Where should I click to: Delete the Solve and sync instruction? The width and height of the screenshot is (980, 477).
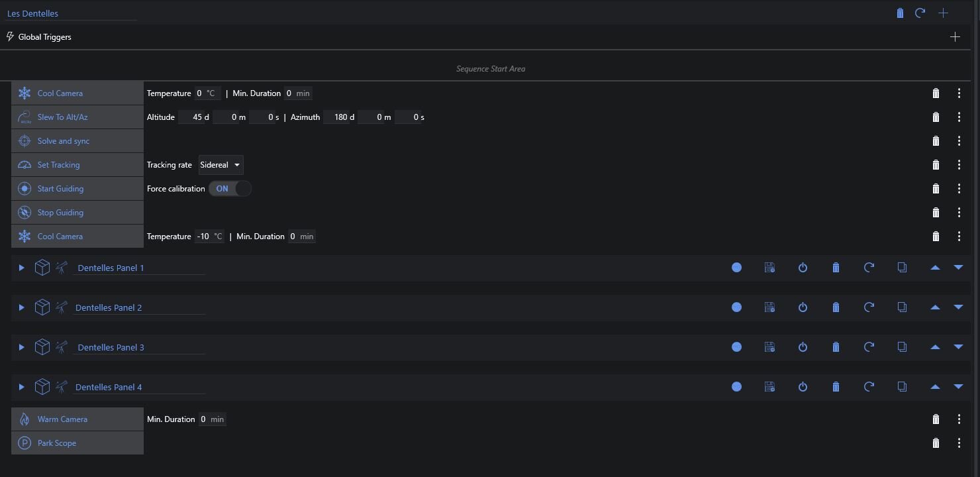[936, 141]
